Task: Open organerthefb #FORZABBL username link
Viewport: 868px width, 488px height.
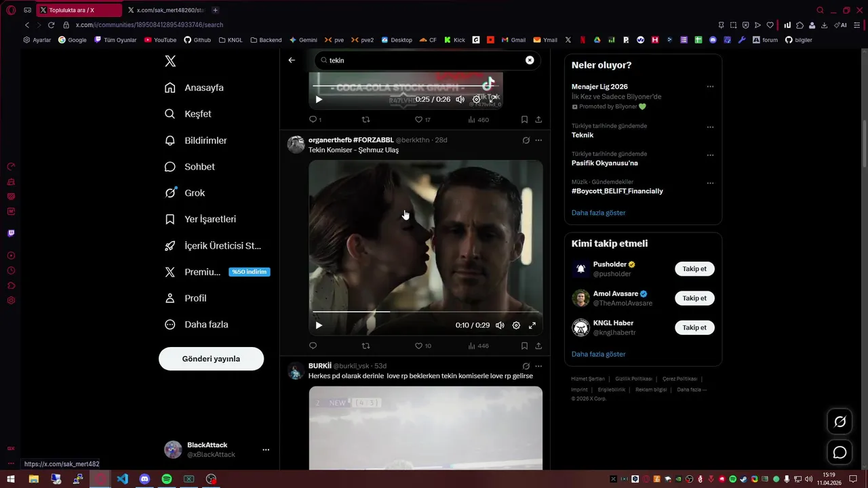Action: click(x=351, y=140)
